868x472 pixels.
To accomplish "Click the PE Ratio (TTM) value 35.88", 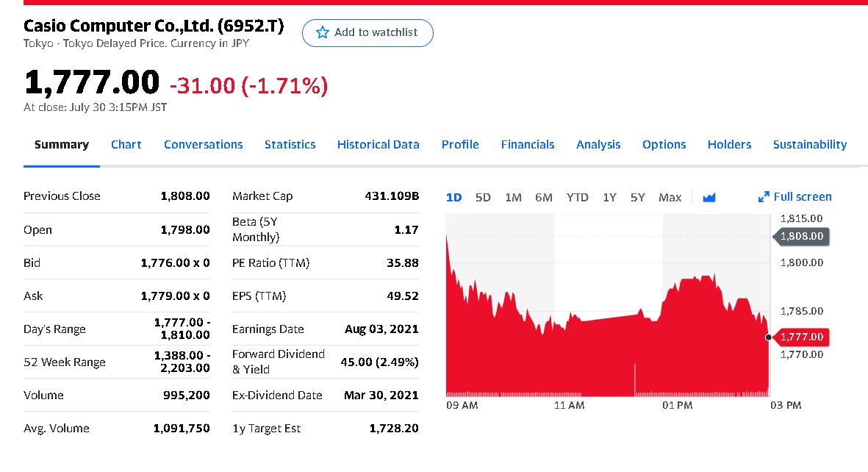I will pos(403,263).
